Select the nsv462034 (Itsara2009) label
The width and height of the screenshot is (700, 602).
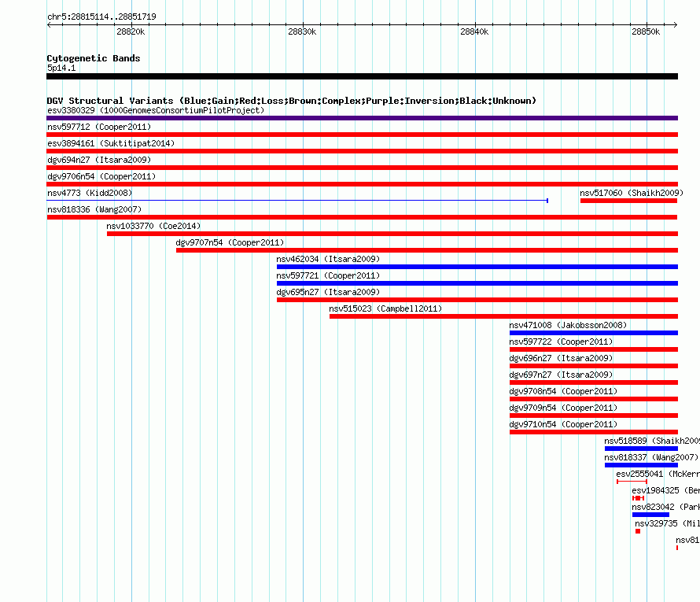[x=328, y=259]
